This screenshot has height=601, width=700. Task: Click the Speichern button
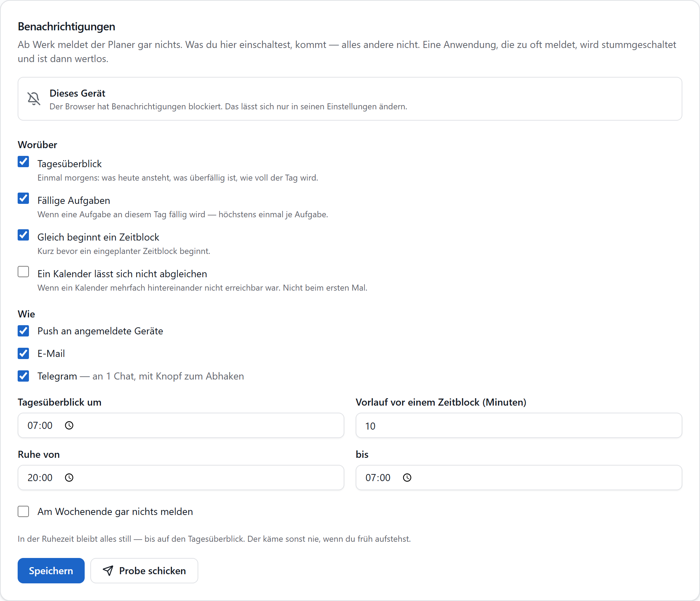point(51,571)
